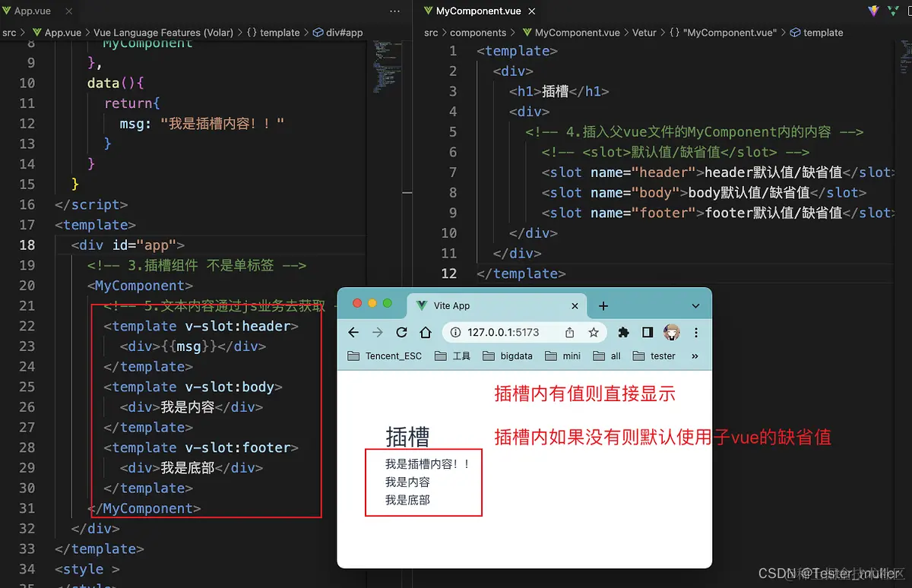Open 工具 bookmarks folder
This screenshot has height=588, width=912.
pyautogui.click(x=453, y=356)
